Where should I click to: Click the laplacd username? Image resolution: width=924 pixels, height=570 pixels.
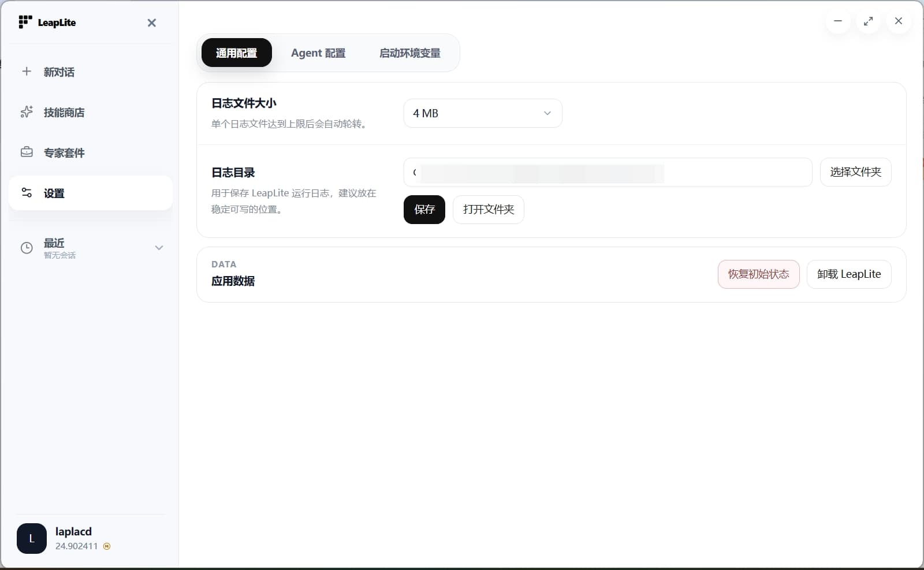tap(73, 531)
